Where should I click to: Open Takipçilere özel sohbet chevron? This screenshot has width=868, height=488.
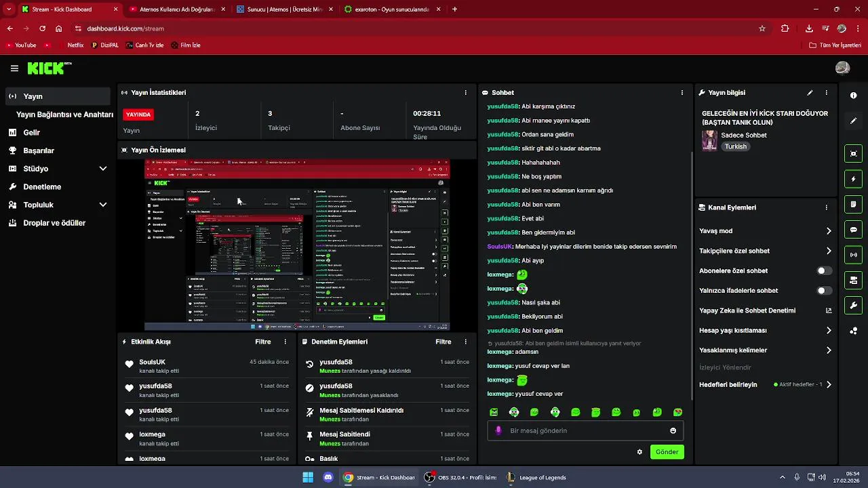pyautogui.click(x=829, y=251)
